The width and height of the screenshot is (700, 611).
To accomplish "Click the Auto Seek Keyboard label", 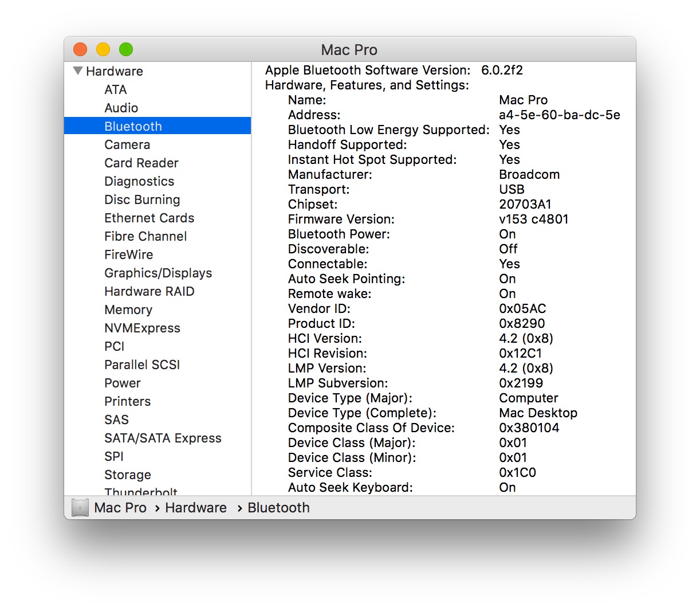I will [x=351, y=487].
